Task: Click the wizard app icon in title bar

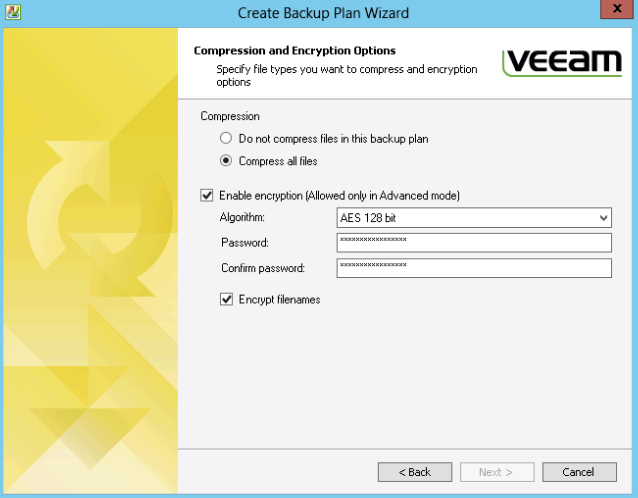Action: pos(13,12)
